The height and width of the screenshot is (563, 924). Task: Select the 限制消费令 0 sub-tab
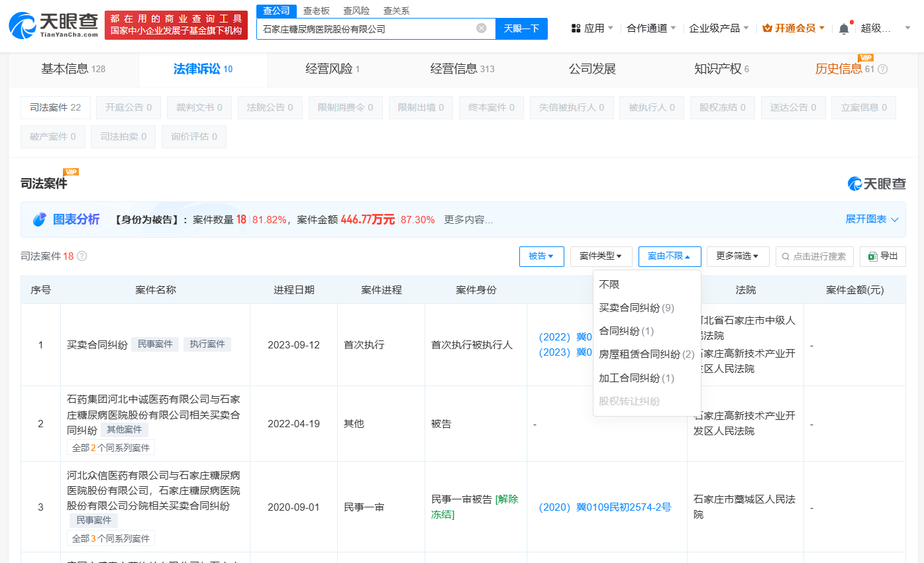pos(346,107)
